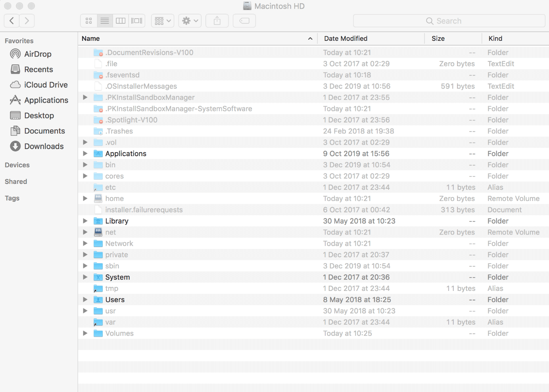Screen dimensions: 549x392
Task: Click the back navigation button
Action: 11,21
